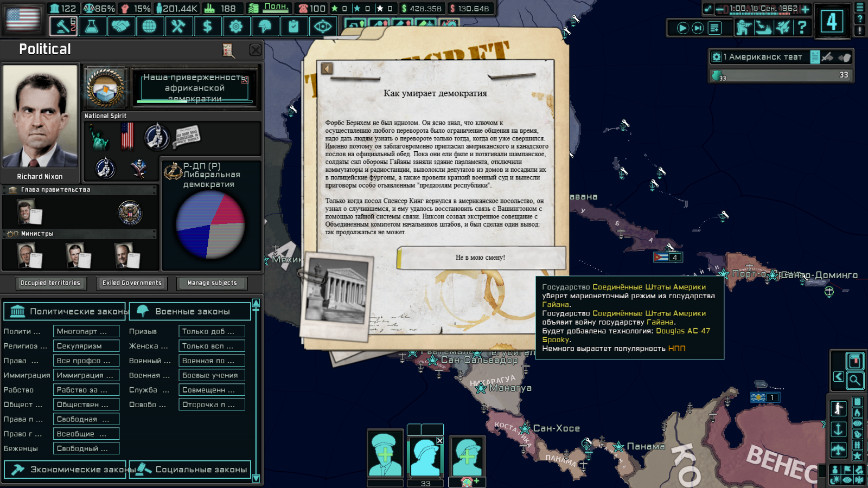
Task: Switch to Экономические законы tab
Action: click(66, 470)
